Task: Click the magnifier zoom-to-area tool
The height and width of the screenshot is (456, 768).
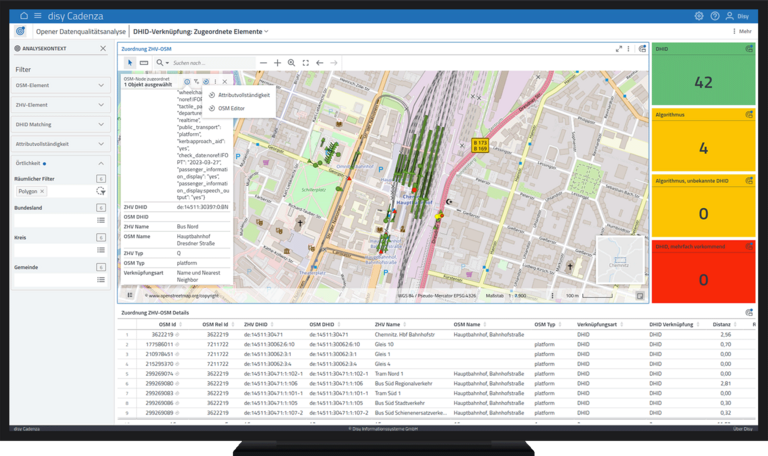Action: [292, 62]
